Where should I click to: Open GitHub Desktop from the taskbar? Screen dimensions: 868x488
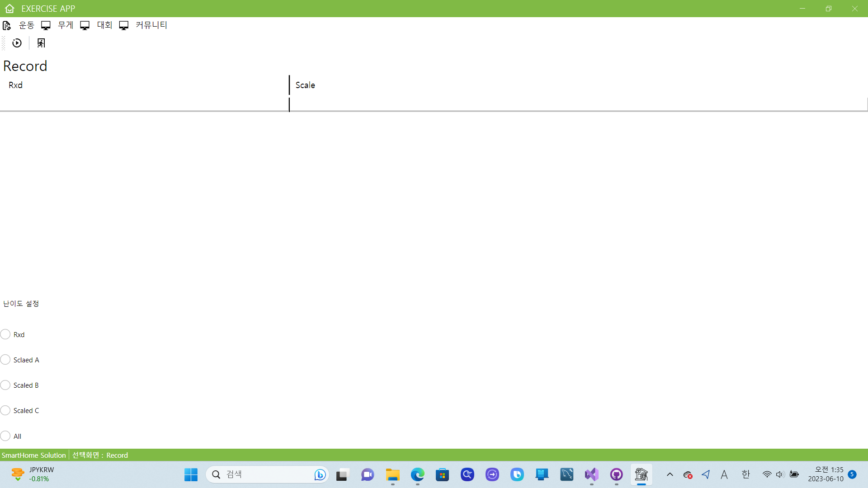616,474
